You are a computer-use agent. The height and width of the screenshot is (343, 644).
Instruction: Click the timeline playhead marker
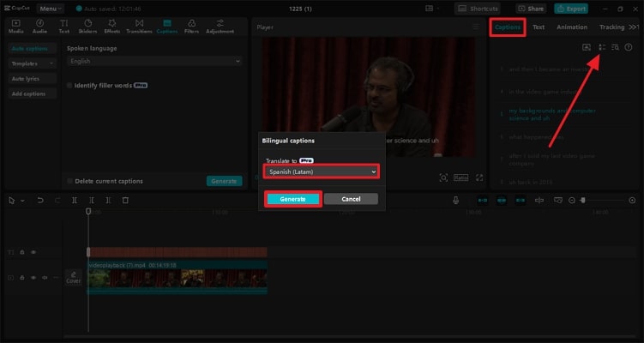[87, 211]
